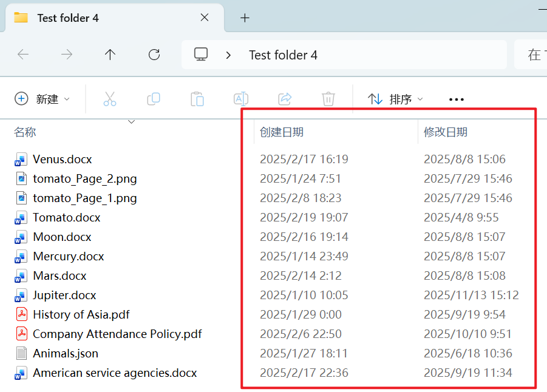The height and width of the screenshot is (392, 547).
Task: Click the Delete icon in the toolbar
Action: point(328,98)
